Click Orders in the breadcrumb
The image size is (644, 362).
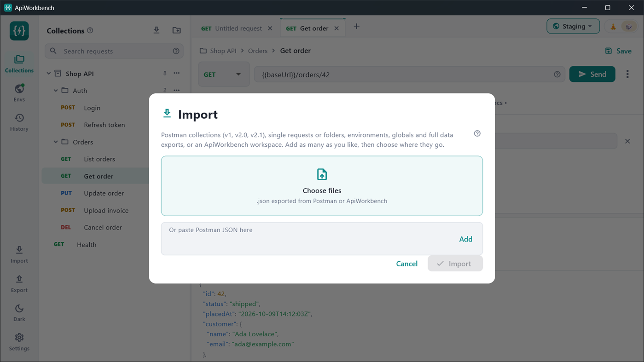point(258,51)
